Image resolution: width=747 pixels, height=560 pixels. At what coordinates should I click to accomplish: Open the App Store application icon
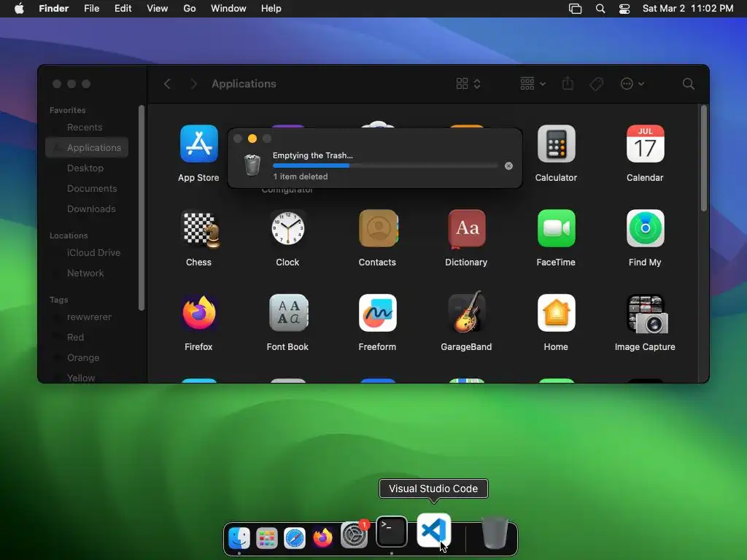[198, 144]
